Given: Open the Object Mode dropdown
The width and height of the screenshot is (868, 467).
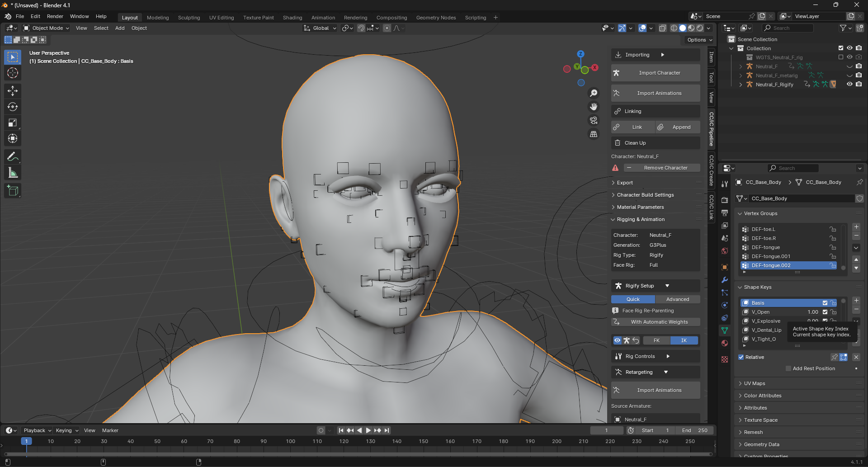Looking at the screenshot, I should pyautogui.click(x=46, y=28).
